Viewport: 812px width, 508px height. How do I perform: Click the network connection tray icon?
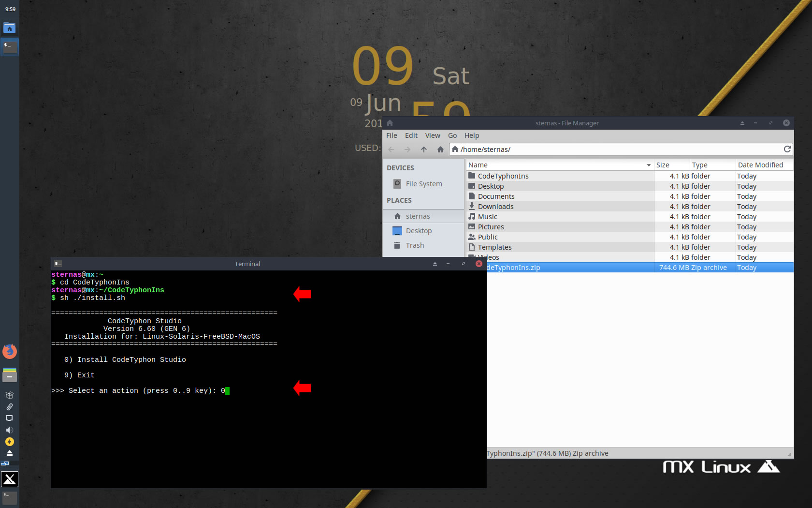tap(9, 418)
